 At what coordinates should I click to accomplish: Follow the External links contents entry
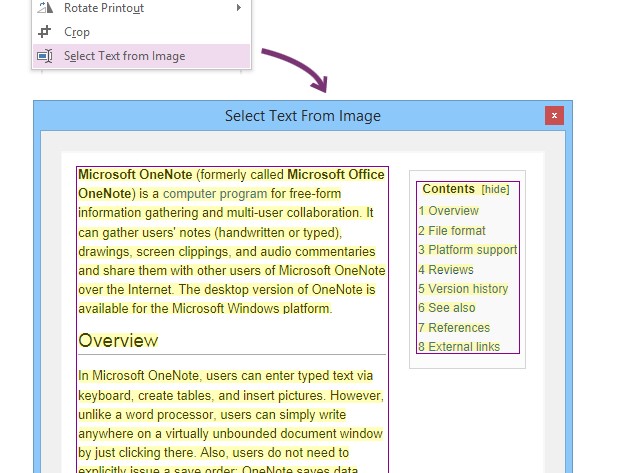click(x=460, y=347)
